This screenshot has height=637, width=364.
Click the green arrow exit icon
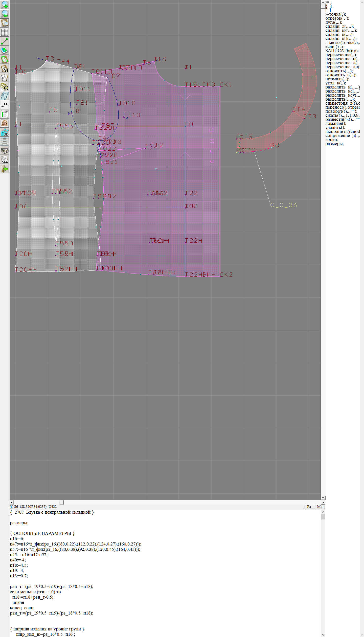[x=5, y=169]
